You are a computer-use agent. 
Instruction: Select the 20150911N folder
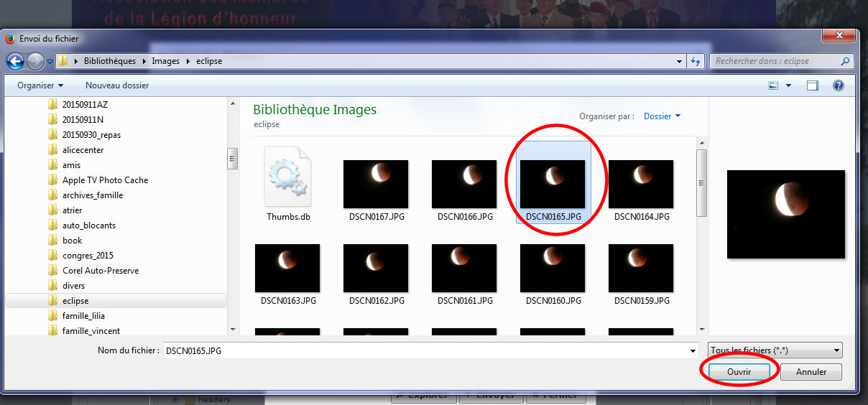[x=83, y=119]
